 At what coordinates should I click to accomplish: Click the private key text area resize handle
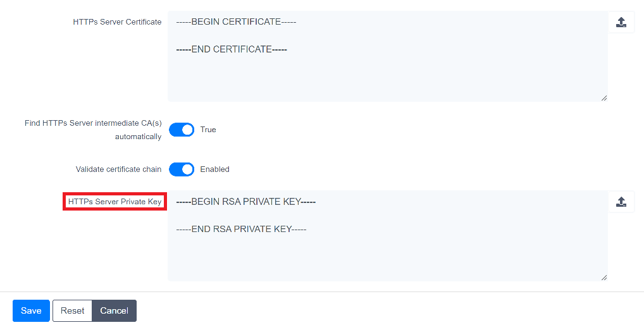604,277
